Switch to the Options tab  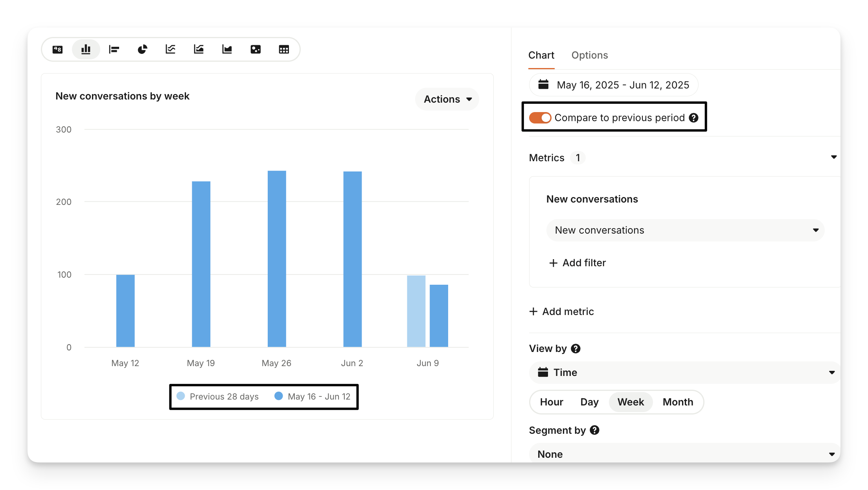(x=589, y=55)
